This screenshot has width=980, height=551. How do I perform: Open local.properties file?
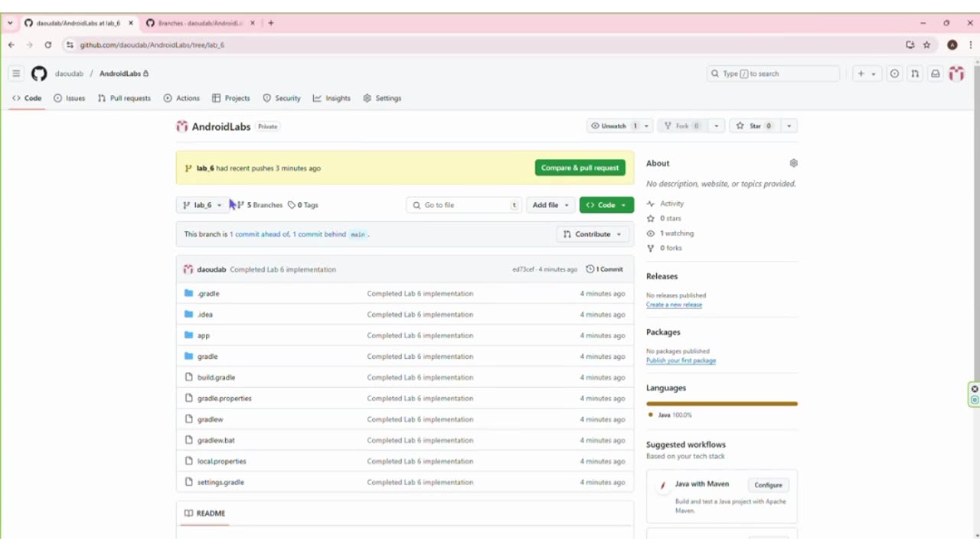(x=221, y=461)
